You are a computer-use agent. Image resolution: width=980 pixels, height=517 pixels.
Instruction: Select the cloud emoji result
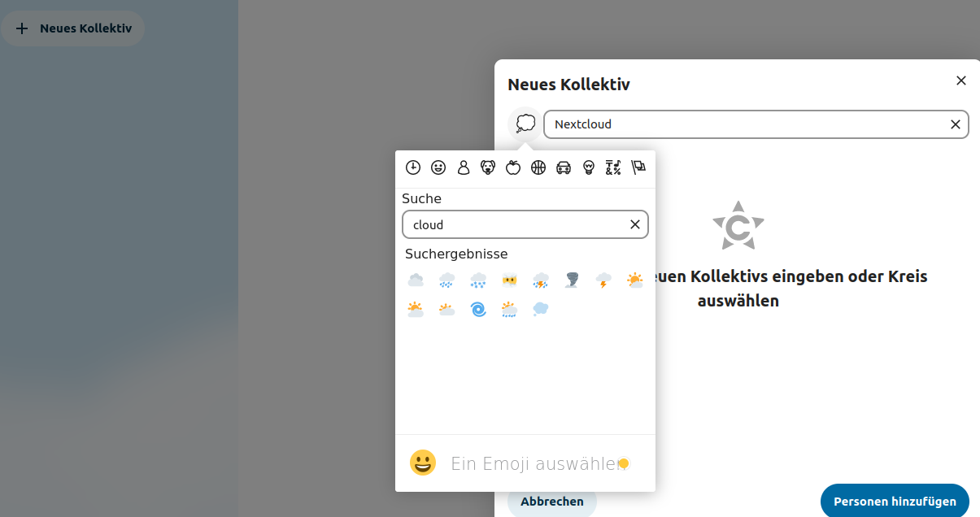point(416,280)
